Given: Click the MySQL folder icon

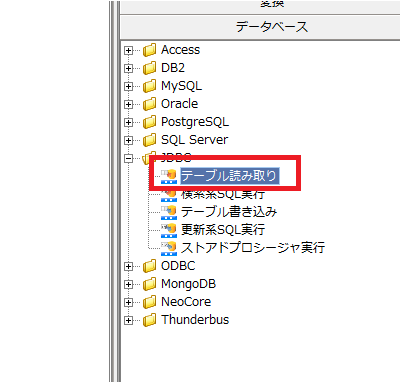Looking at the screenshot, I should coord(149,86).
